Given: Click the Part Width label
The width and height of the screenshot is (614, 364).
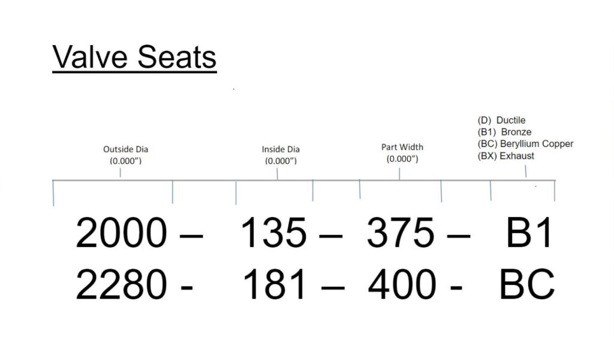Looking at the screenshot, I should click(402, 147).
